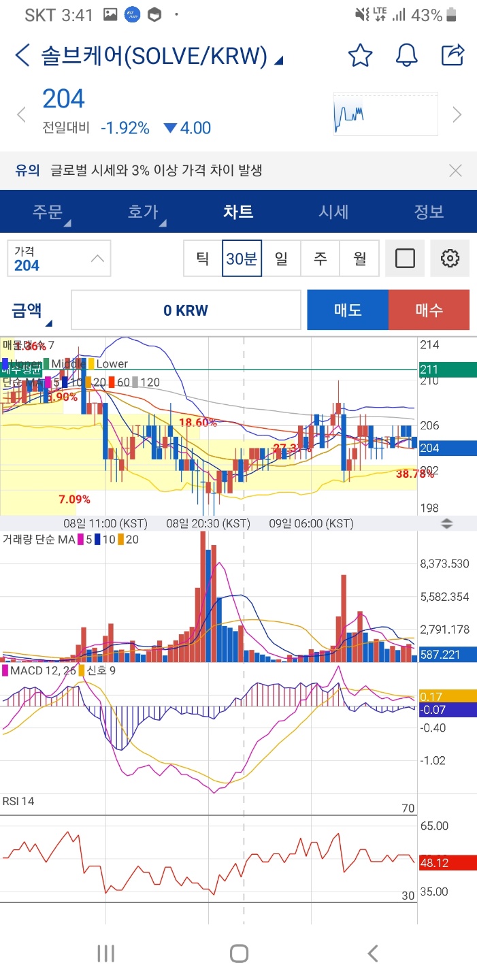
Task: Open chart settings gear icon
Action: click(450, 259)
